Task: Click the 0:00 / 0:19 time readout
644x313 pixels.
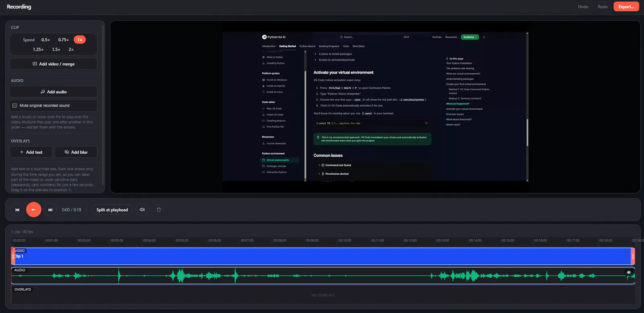Action: pos(72,210)
